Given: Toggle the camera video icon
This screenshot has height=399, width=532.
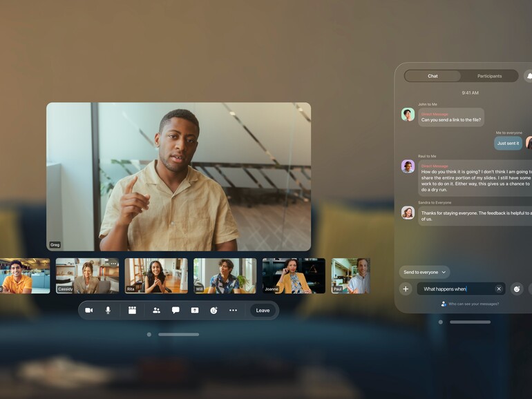Looking at the screenshot, I should point(89,310).
